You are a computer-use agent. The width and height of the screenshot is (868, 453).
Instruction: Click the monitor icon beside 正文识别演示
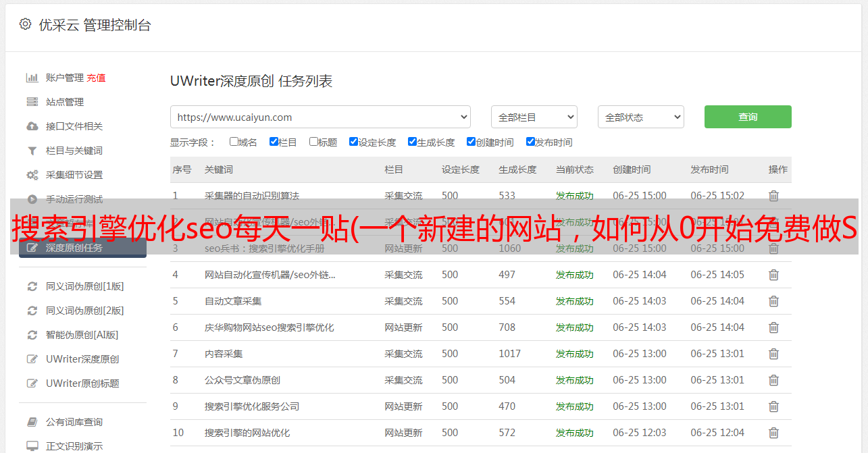coord(32,446)
